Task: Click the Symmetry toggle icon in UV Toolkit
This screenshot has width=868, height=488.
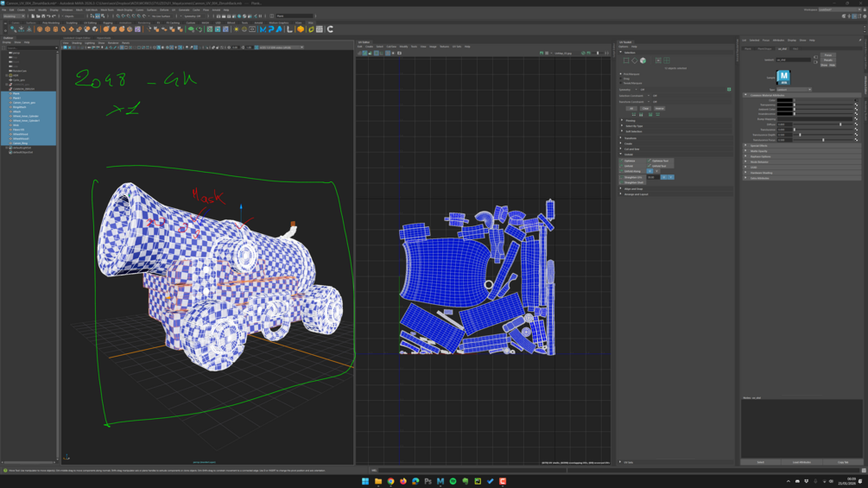Action: coord(729,89)
